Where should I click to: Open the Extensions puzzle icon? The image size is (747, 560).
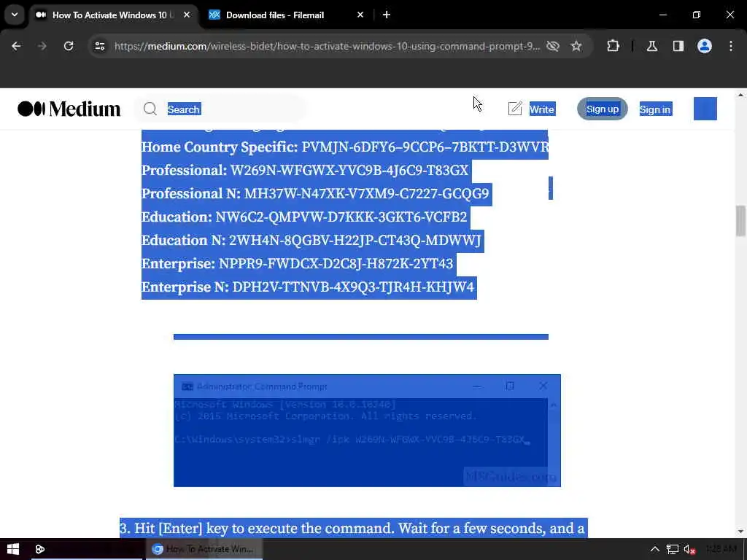pos(613,46)
